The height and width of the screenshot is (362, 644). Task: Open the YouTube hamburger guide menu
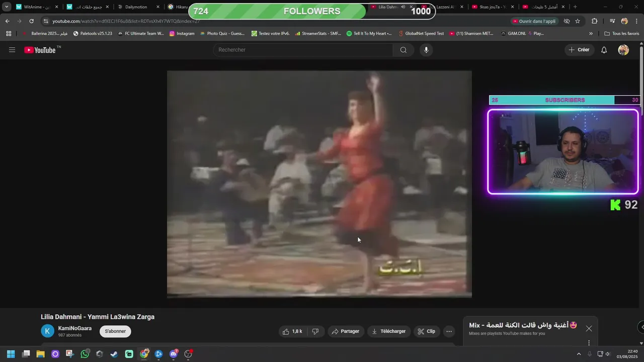coord(12,50)
